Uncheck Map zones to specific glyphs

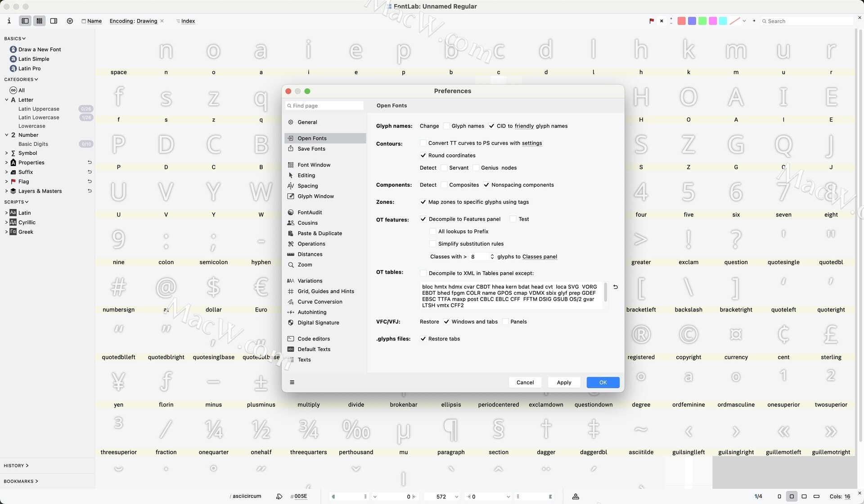pyautogui.click(x=423, y=202)
